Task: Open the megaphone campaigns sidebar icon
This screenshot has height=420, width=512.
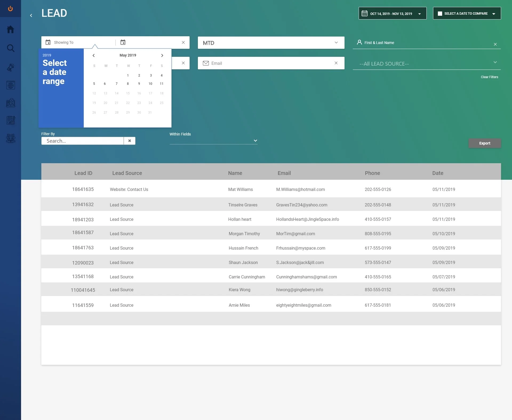Action: (10, 67)
